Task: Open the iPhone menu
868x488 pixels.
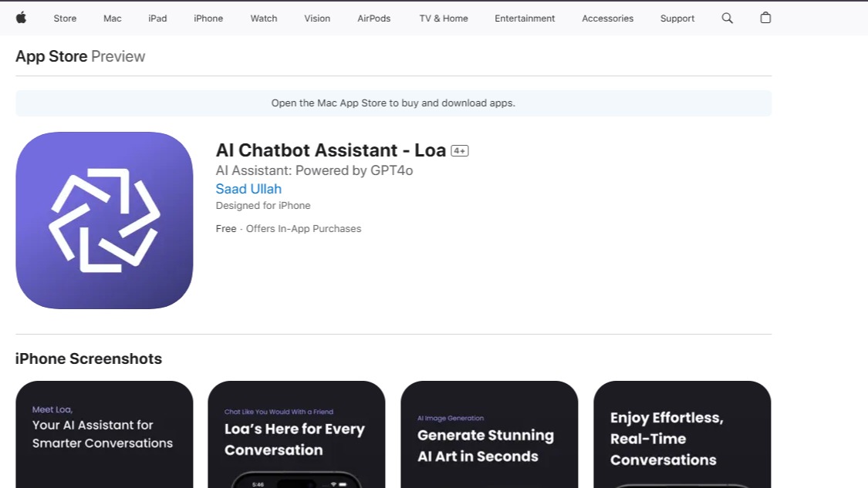Action: pos(208,19)
